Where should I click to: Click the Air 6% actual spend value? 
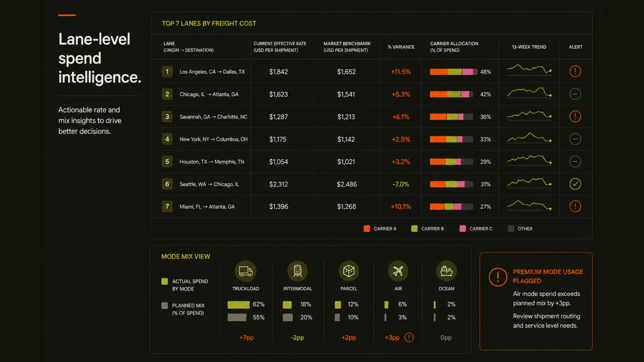pyautogui.click(x=402, y=304)
